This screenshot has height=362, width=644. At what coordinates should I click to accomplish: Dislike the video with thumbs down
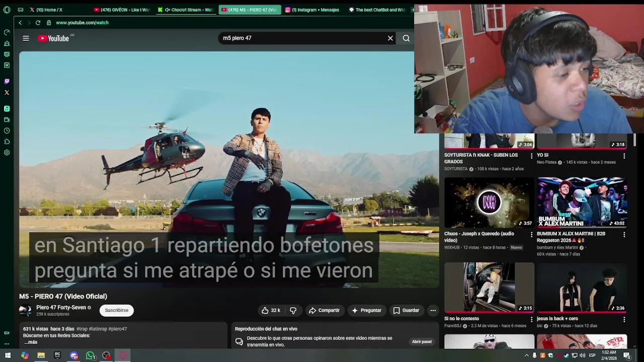coord(293,311)
